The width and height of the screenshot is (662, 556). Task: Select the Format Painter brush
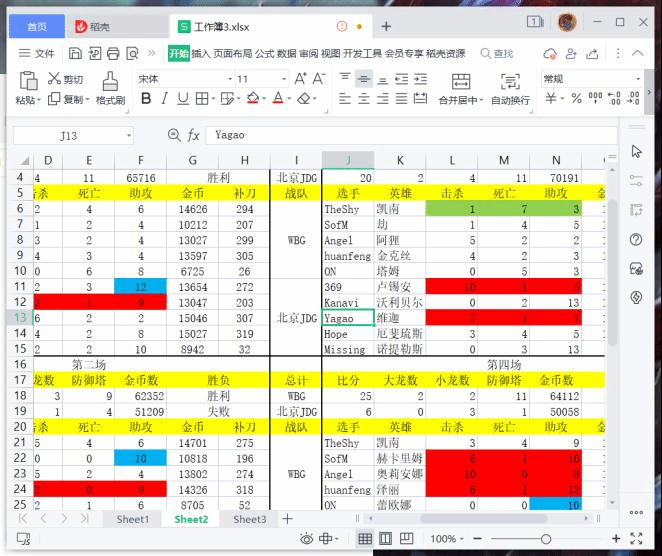tap(110, 81)
